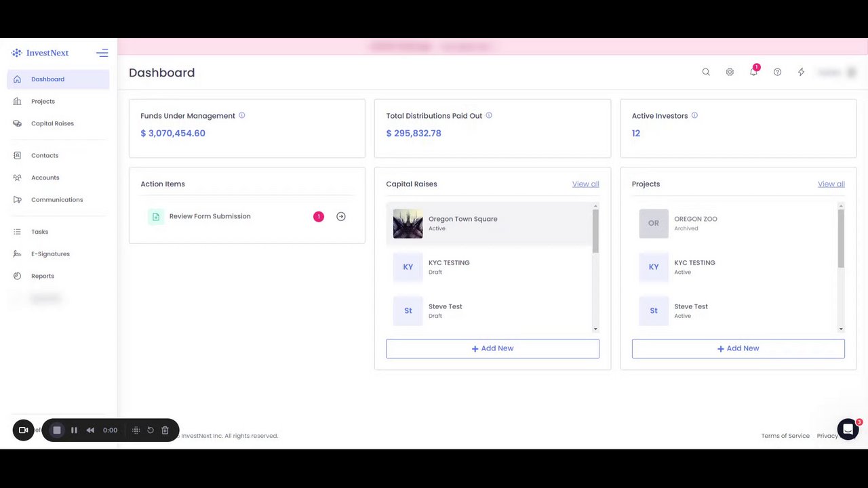Click the pink count badge on Review Form Submission

point(319,217)
